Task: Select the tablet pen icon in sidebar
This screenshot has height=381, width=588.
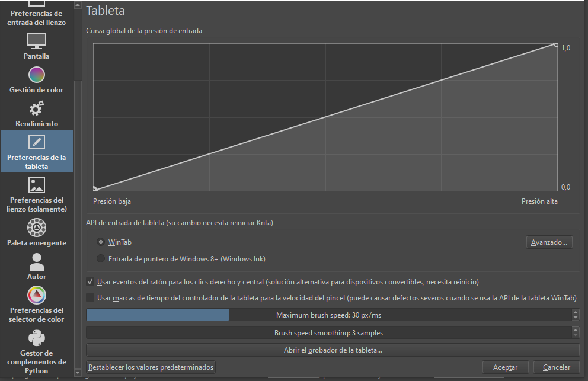Action: [x=36, y=142]
